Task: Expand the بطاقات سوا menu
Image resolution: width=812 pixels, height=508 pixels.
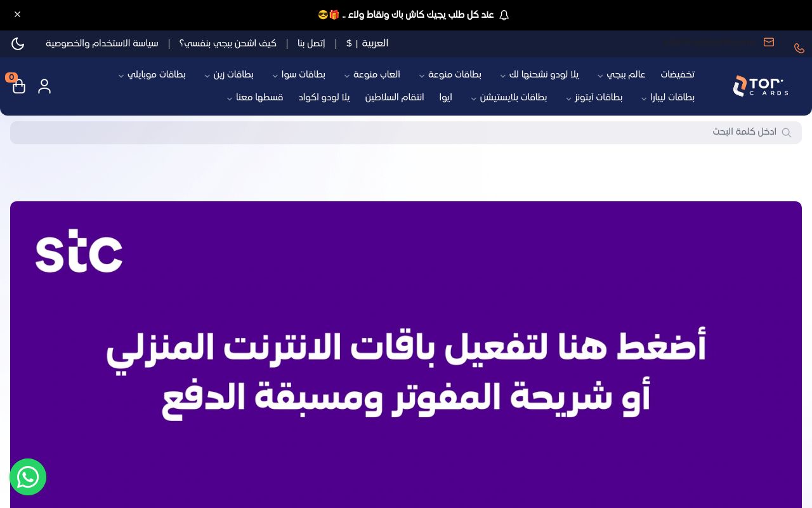Action: click(298, 74)
